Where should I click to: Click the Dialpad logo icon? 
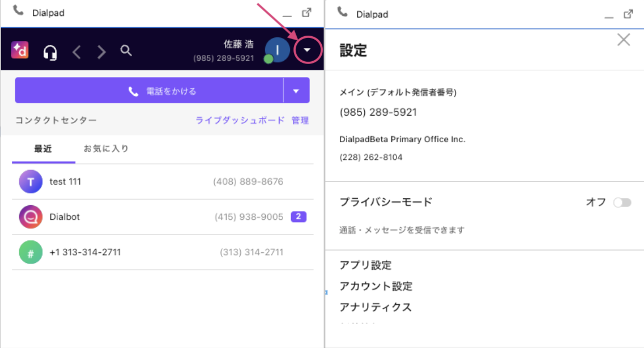click(x=20, y=50)
